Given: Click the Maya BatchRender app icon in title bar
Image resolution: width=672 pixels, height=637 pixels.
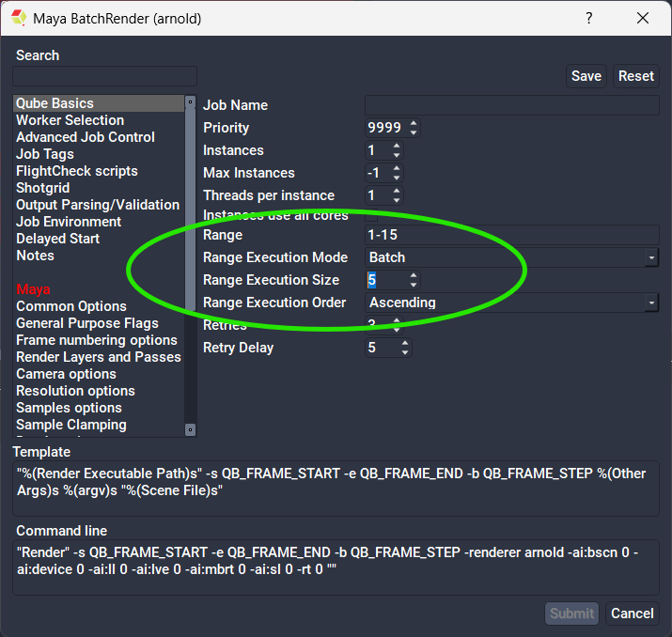Looking at the screenshot, I should pyautogui.click(x=19, y=18).
